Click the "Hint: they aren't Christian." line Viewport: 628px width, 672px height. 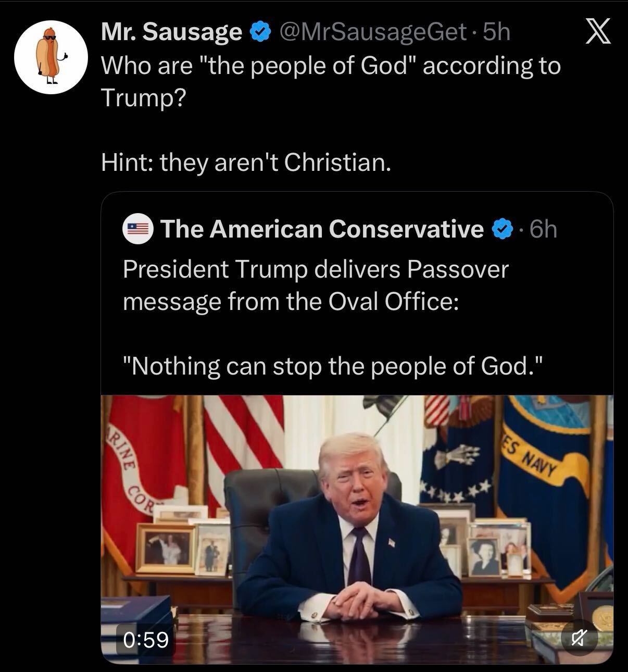(x=245, y=163)
